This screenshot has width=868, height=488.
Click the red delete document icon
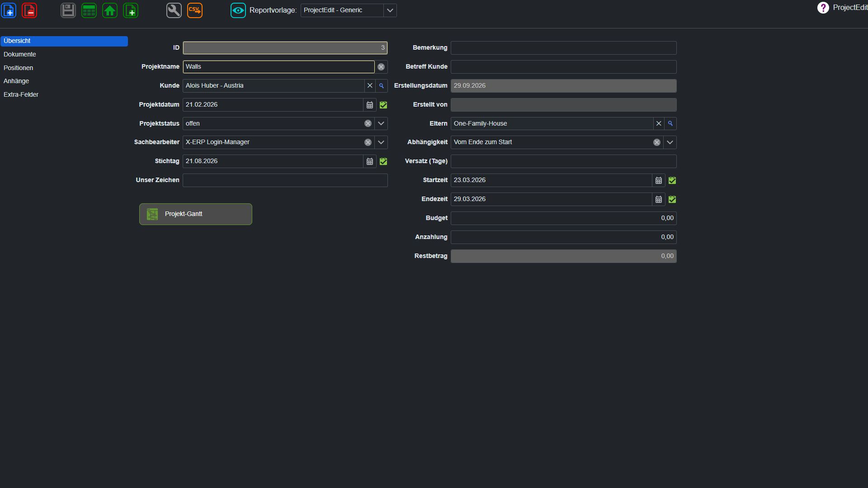coord(29,10)
